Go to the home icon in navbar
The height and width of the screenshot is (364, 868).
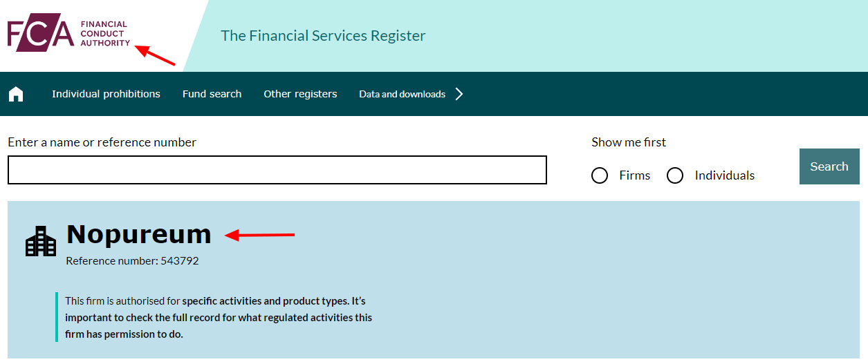coord(16,94)
